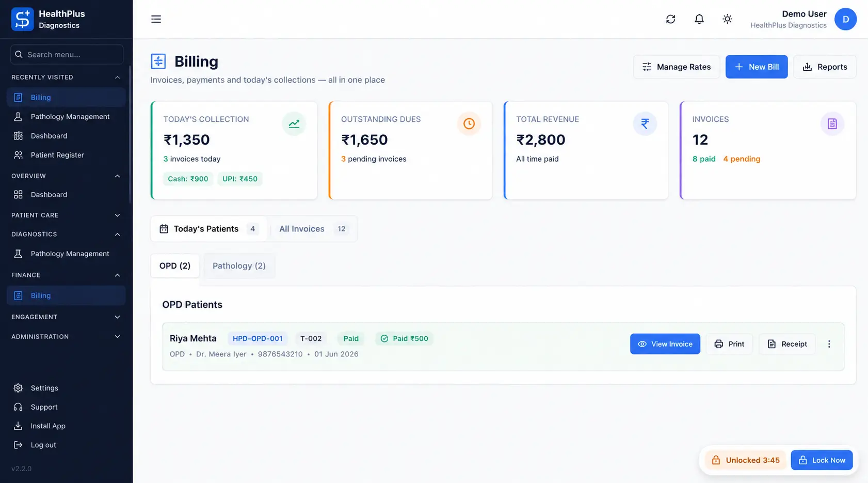Image resolution: width=868 pixels, height=483 pixels.
Task: Open the notifications bell
Action: point(699,19)
